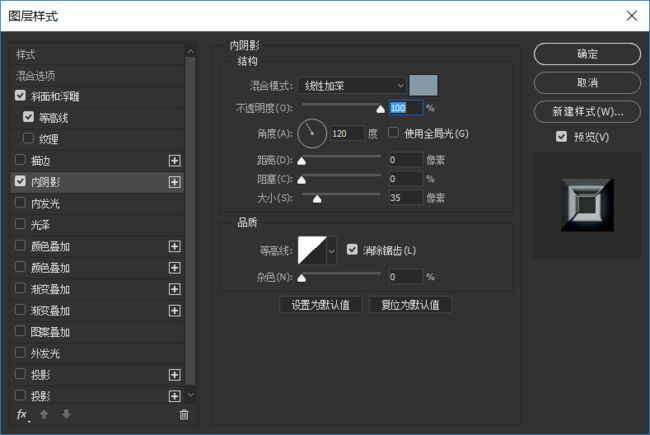Add another effect with the first 颜色叠加 plus icon

click(x=175, y=246)
